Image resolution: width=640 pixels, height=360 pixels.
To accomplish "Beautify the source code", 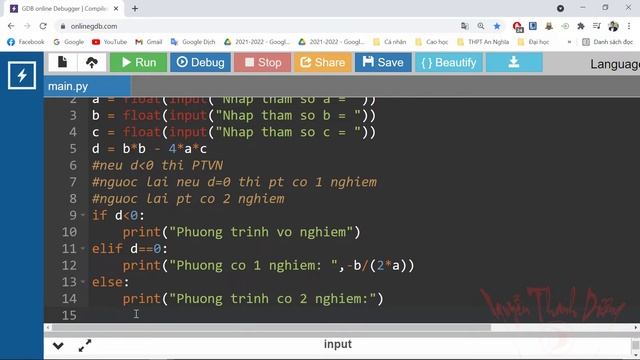I will (449, 62).
